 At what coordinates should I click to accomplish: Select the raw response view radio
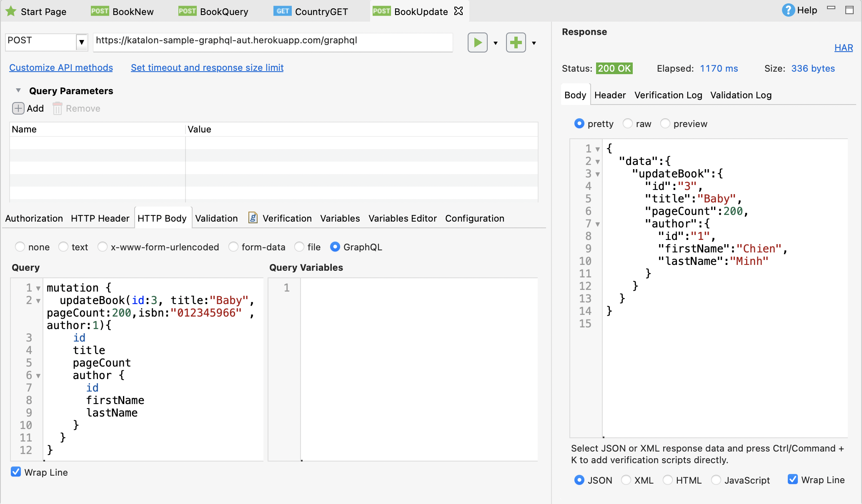pos(628,124)
